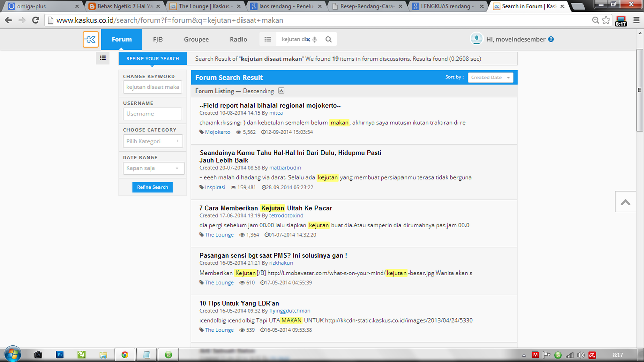Toggle the Forum Listing descending sort arrow
This screenshot has height=362, width=644.
pyautogui.click(x=281, y=91)
